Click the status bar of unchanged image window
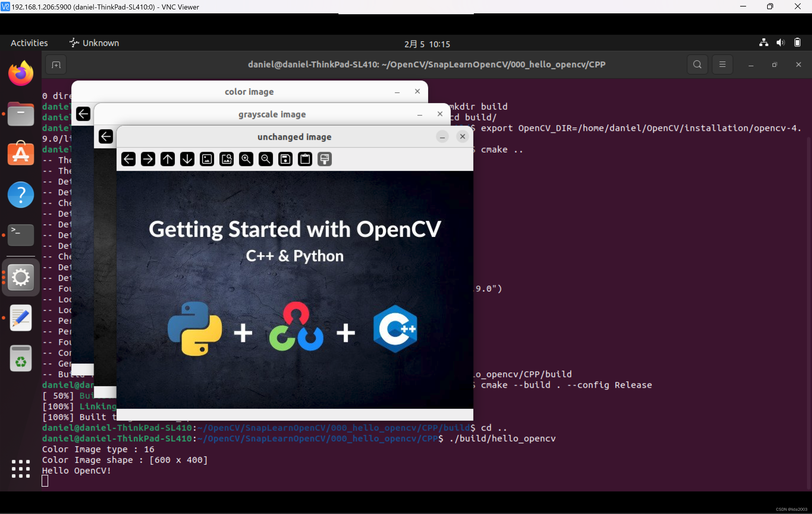 pyautogui.click(x=295, y=415)
